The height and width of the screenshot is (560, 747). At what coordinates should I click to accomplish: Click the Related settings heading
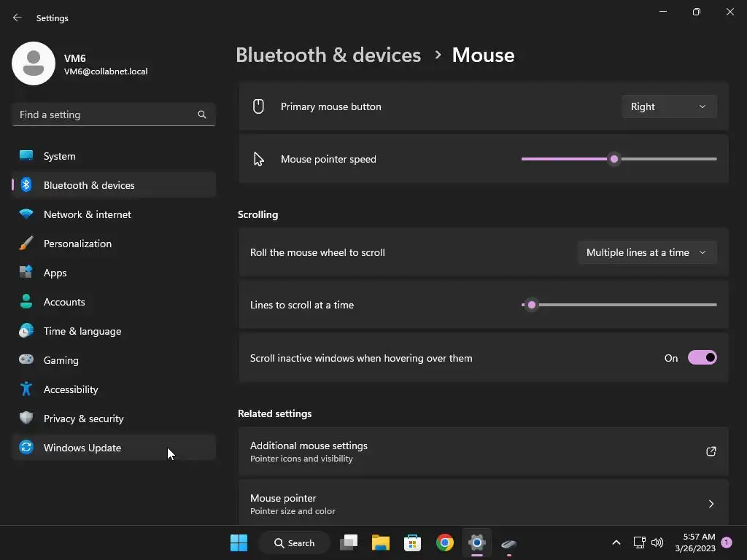tap(274, 413)
